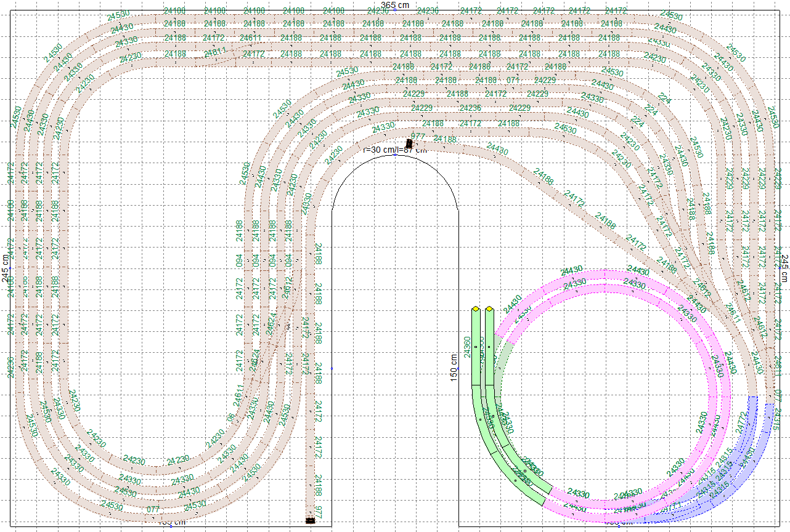Screen dimensions: 790x532
Task: Click the blue handle below the 365 cm label
Action: click(x=395, y=9)
